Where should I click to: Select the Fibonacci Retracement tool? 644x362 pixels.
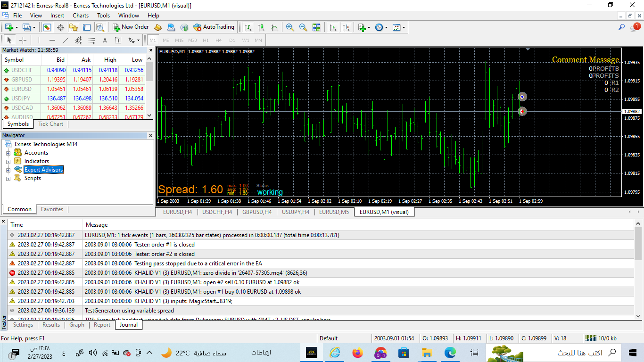coord(92,40)
